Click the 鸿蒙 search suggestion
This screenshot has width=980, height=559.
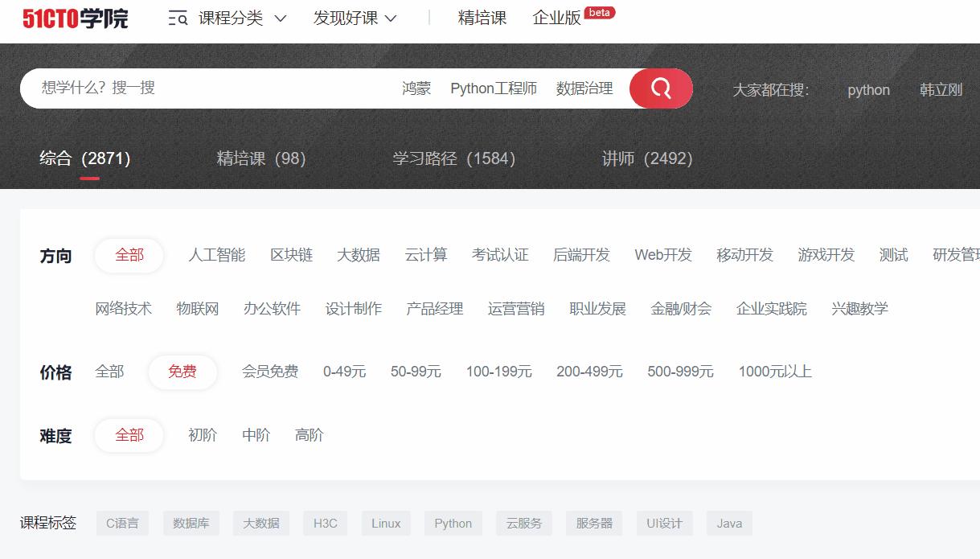(x=418, y=88)
